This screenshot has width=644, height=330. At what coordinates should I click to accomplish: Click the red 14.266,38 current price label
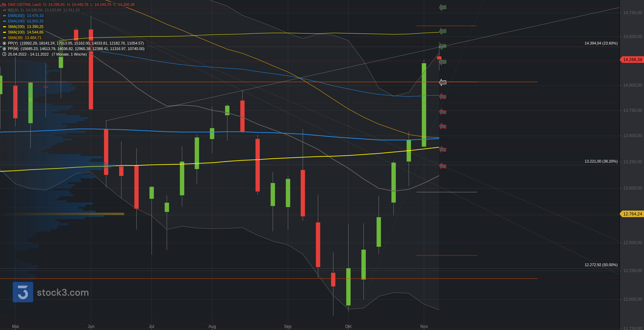click(632, 60)
